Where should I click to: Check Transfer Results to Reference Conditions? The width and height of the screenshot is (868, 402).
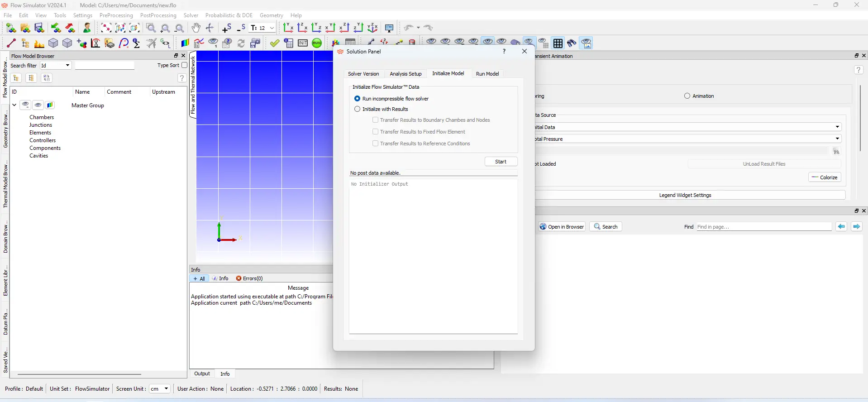click(x=375, y=144)
